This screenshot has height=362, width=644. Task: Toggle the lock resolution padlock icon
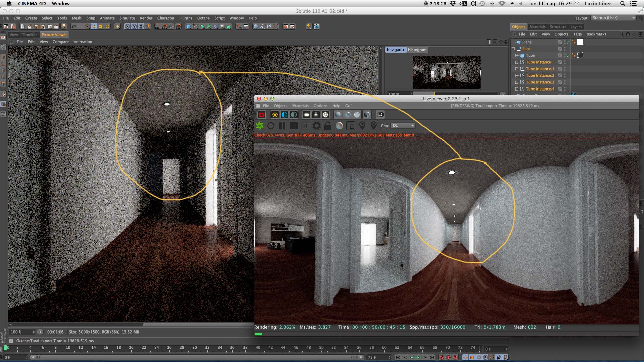tap(328, 126)
